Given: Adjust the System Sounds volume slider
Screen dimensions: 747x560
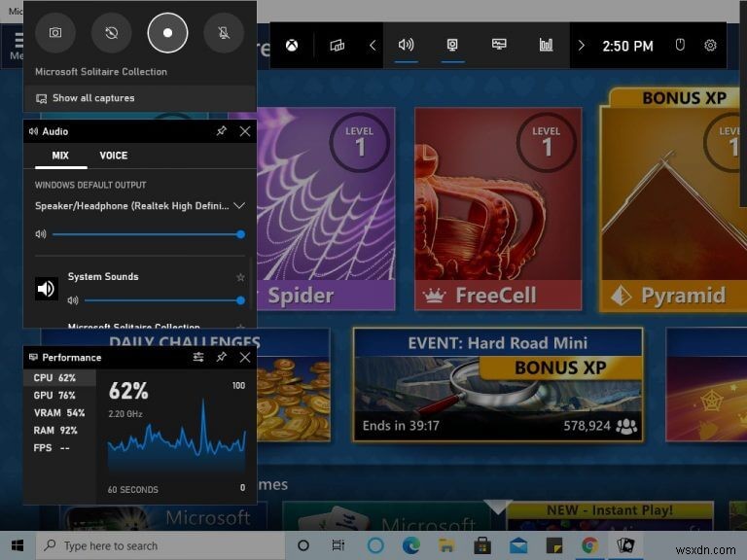Looking at the screenshot, I should [164, 300].
